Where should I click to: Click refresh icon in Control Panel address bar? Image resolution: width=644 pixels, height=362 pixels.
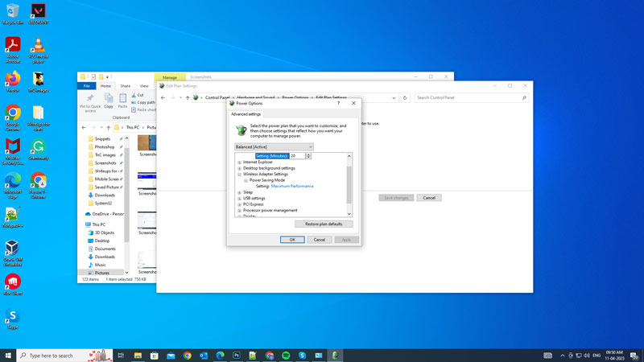pyautogui.click(x=405, y=97)
